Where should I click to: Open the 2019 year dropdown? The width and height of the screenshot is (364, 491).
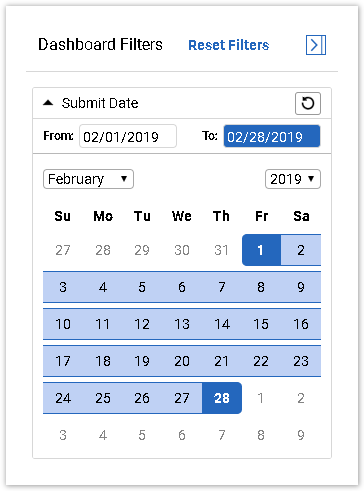293,179
